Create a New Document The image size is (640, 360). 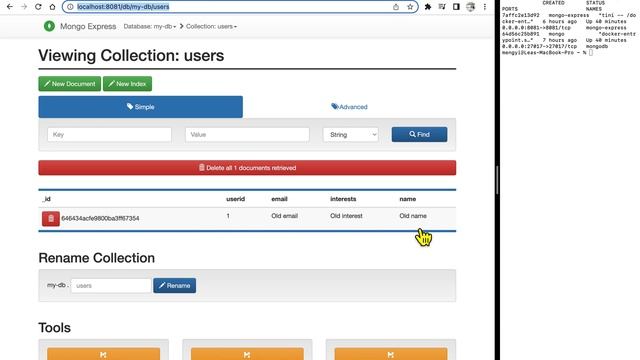coord(70,84)
